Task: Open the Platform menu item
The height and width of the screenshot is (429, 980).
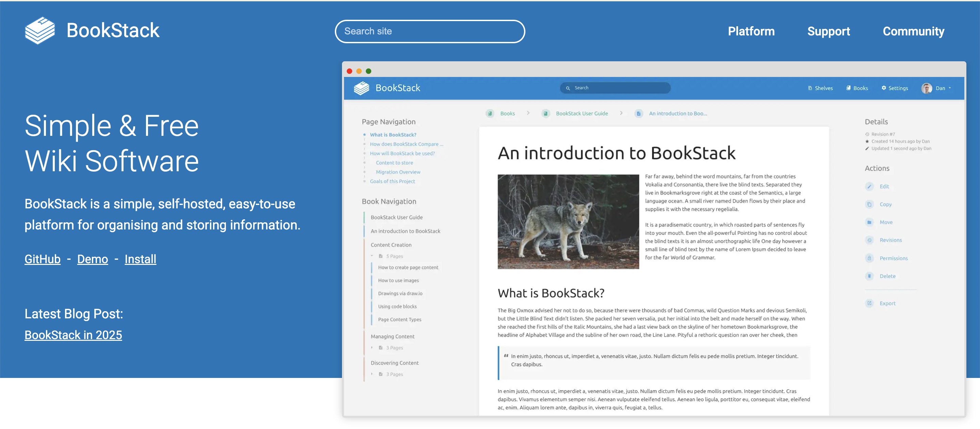Action: pyautogui.click(x=751, y=31)
